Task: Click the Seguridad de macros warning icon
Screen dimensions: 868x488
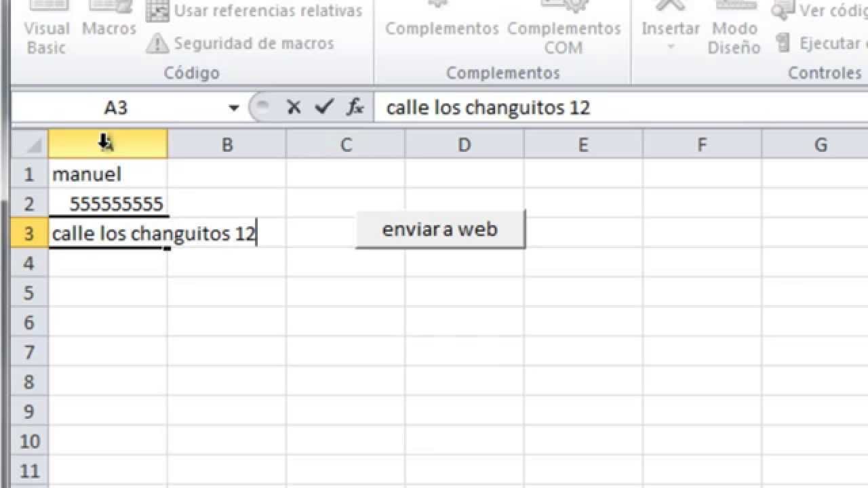Action: pyautogui.click(x=157, y=43)
